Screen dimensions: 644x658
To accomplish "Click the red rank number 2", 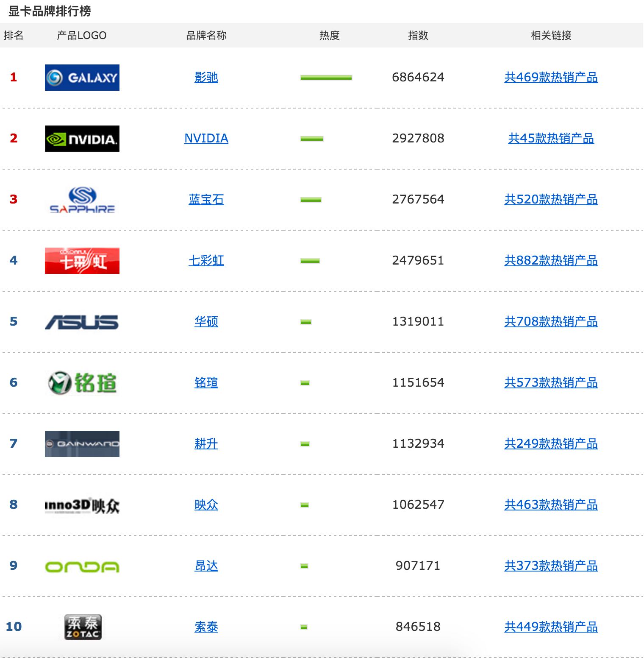I will click(x=14, y=138).
